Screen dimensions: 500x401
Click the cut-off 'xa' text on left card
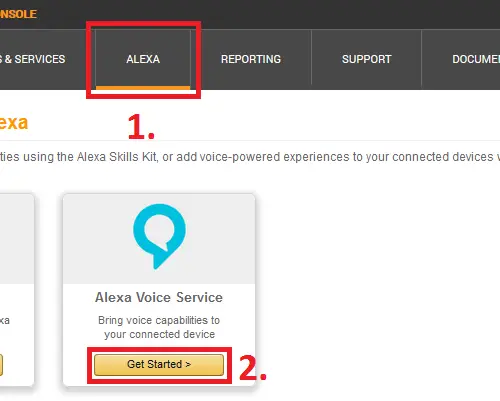[x=5, y=321]
